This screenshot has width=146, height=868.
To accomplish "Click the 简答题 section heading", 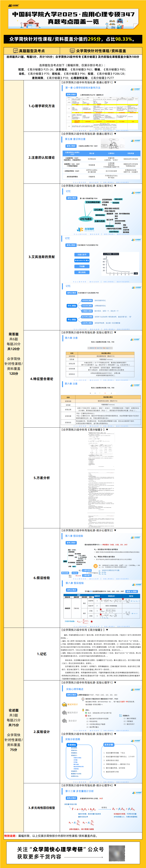I will tap(14, 334).
